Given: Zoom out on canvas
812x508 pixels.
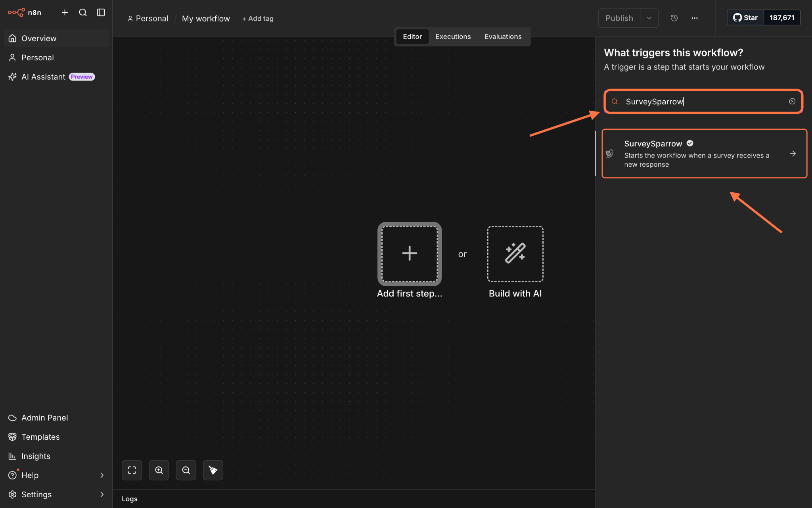Looking at the screenshot, I should [186, 470].
